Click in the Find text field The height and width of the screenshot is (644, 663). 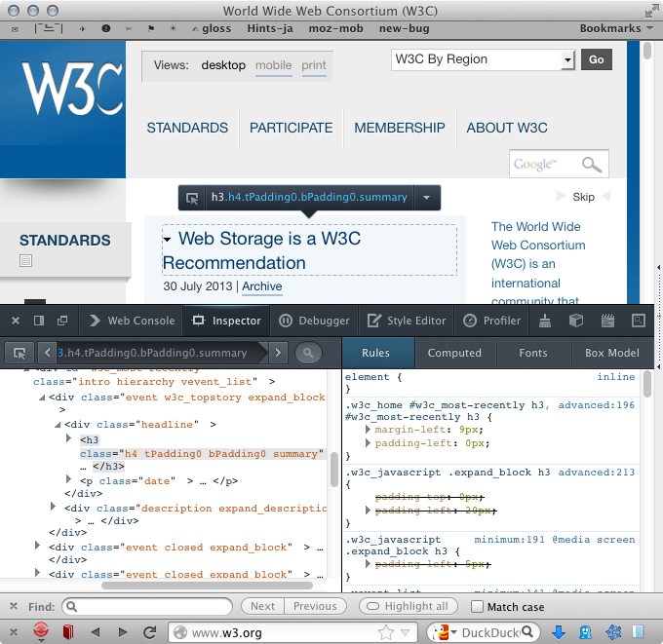[x=146, y=606]
